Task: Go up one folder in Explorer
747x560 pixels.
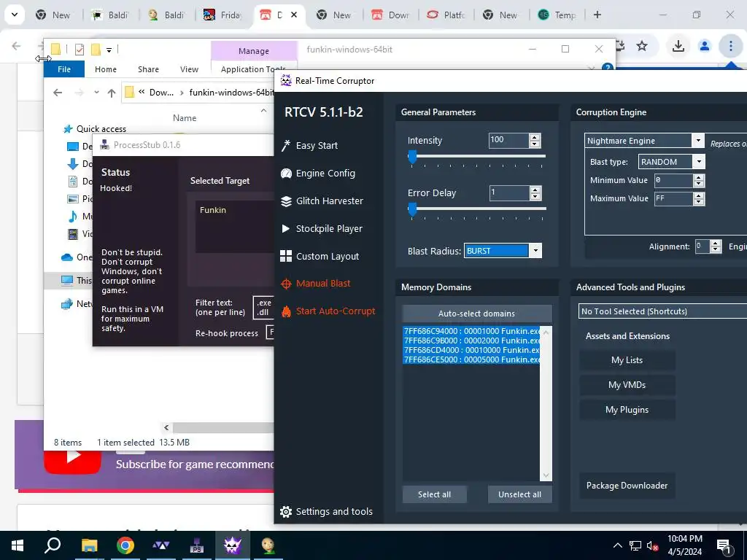Action: pyautogui.click(x=112, y=93)
